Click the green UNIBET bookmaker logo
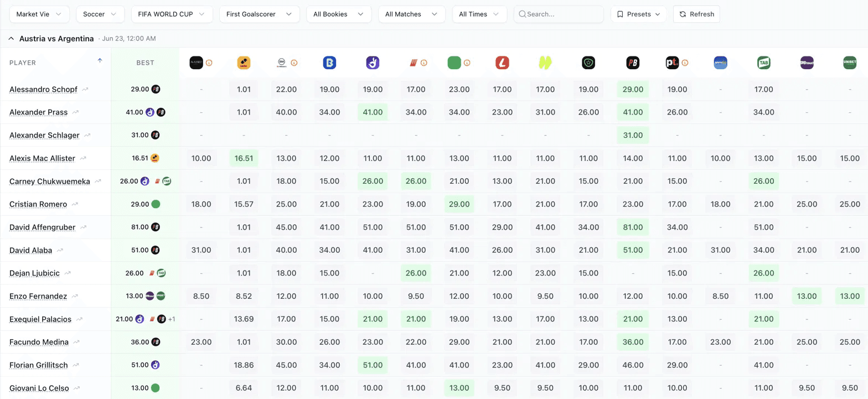 [x=850, y=63]
